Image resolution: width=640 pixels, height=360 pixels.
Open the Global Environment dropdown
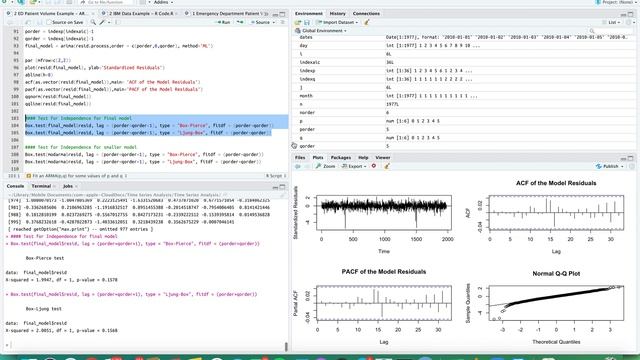(321, 31)
